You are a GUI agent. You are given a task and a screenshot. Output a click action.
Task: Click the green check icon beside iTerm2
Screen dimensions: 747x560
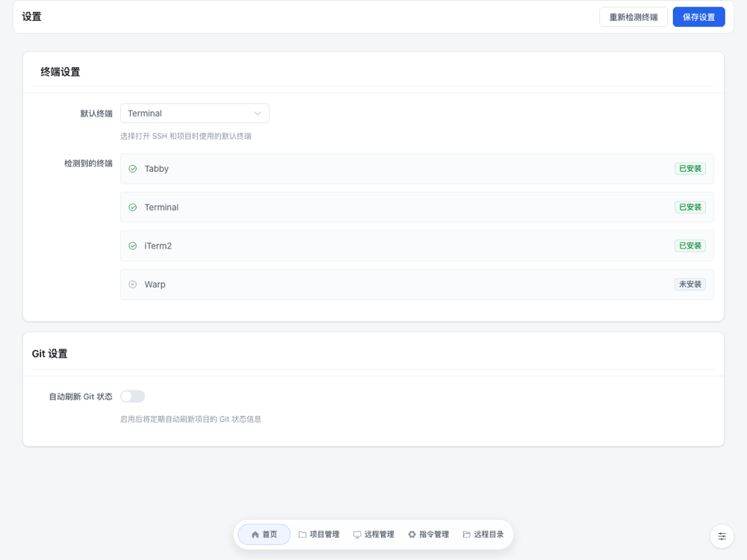click(133, 246)
